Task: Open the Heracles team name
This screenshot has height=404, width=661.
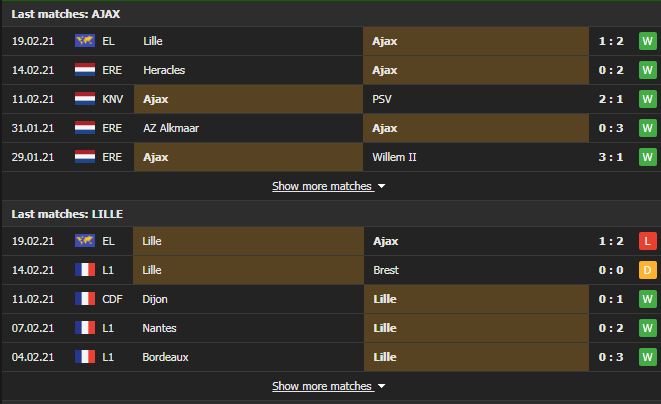Action: click(164, 70)
